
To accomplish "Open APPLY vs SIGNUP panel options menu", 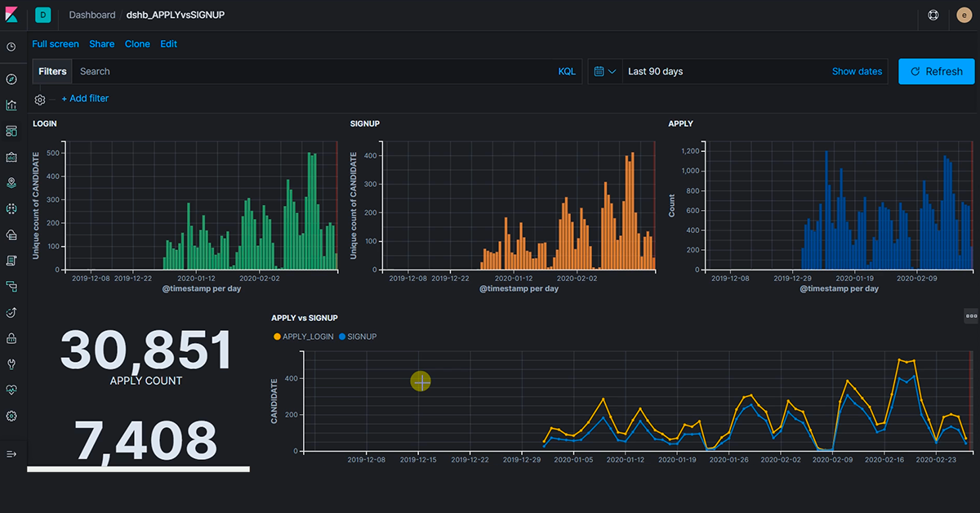I will point(971,315).
